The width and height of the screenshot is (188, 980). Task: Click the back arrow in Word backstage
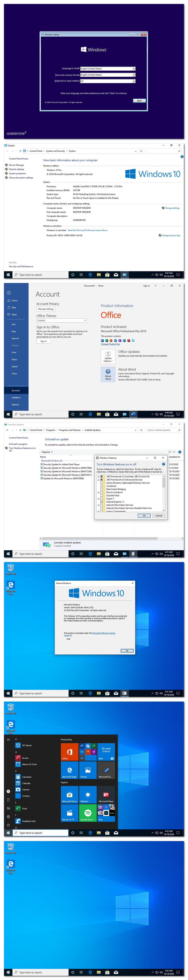click(9, 292)
